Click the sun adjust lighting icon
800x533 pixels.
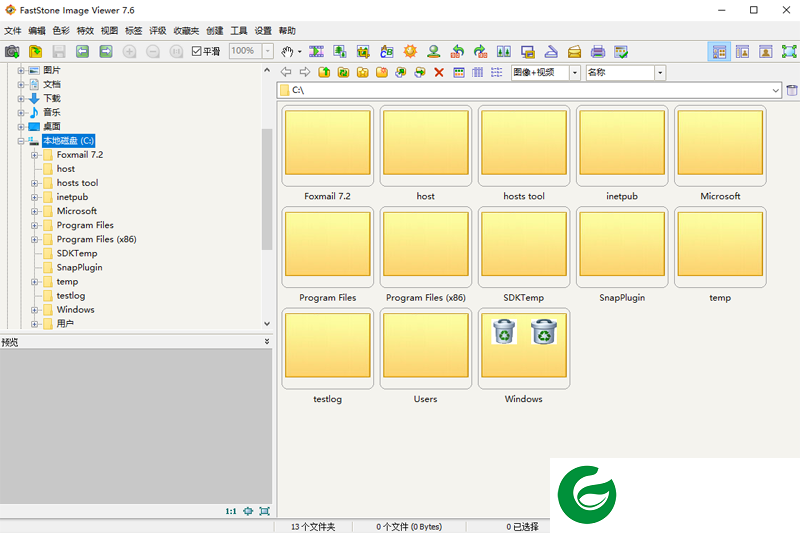[x=410, y=52]
